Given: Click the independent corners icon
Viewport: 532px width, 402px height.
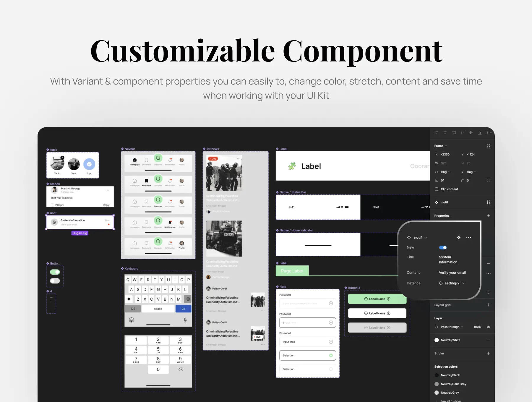Looking at the screenshot, I should [488, 181].
